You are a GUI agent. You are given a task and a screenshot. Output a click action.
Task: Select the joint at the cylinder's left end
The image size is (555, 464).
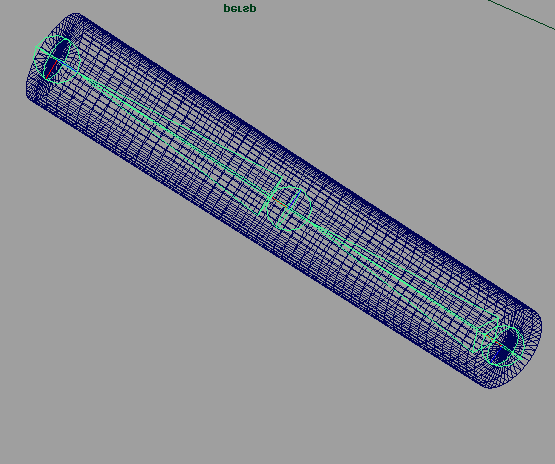pyautogui.click(x=57, y=59)
